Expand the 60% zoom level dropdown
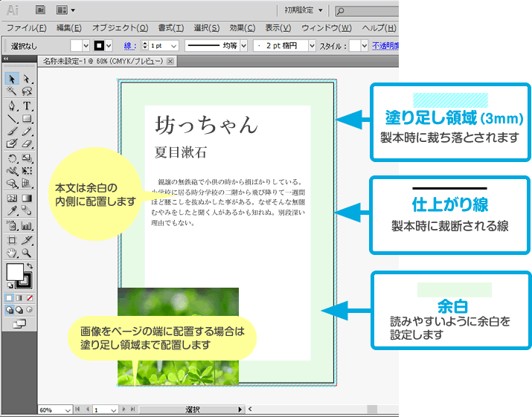532x417 pixels. tap(68, 410)
